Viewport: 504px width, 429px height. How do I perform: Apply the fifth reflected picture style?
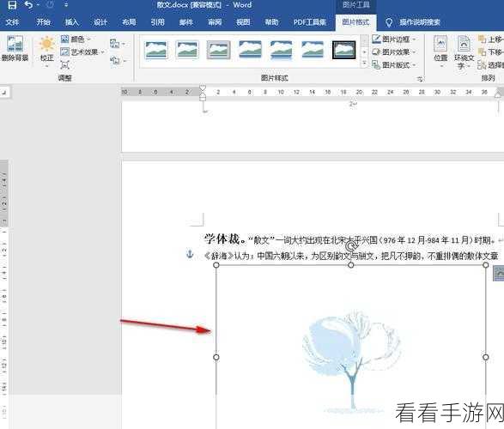[x=282, y=50]
